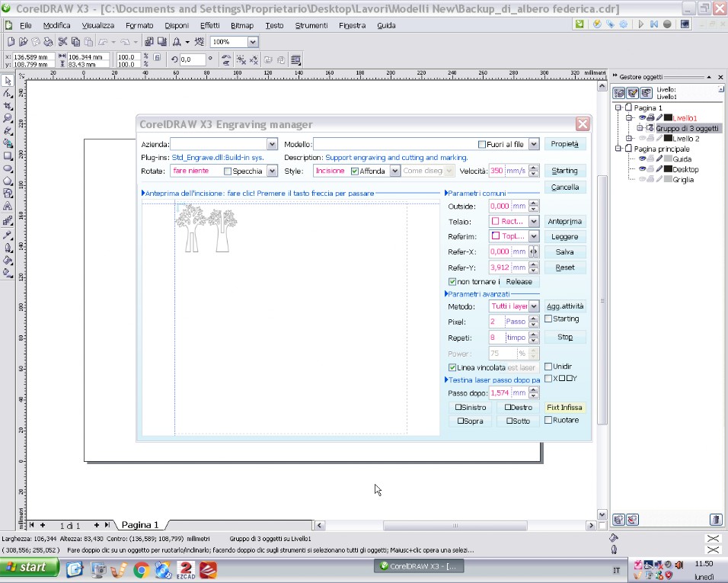Open the Strumenti menu
The height and width of the screenshot is (583, 728).
click(311, 26)
